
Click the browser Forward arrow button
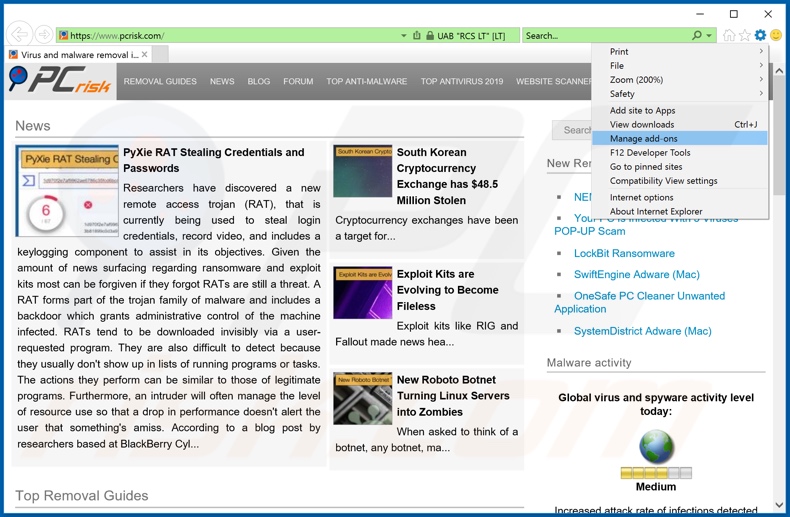(44, 35)
